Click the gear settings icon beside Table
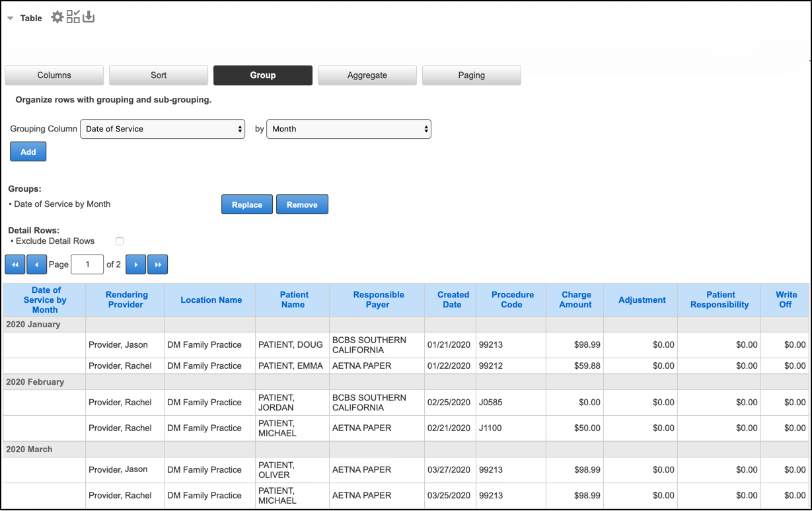The width and height of the screenshot is (812, 511). tap(57, 17)
